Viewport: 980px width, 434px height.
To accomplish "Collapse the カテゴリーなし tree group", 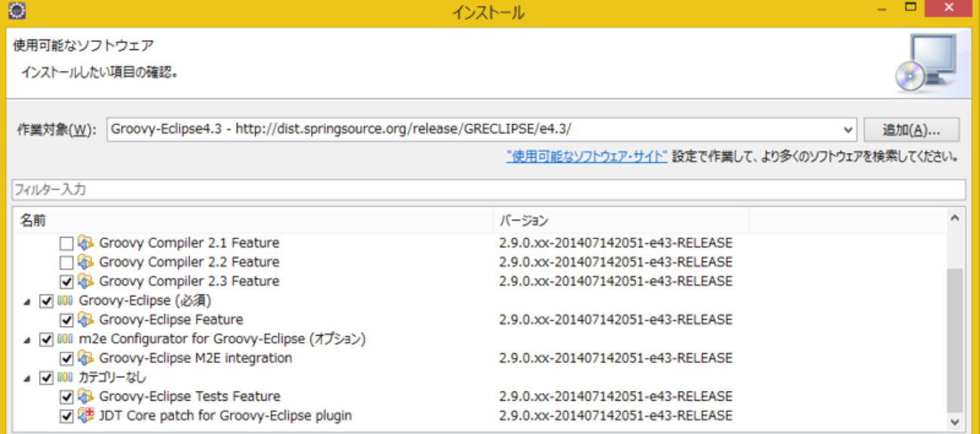I will point(27,378).
